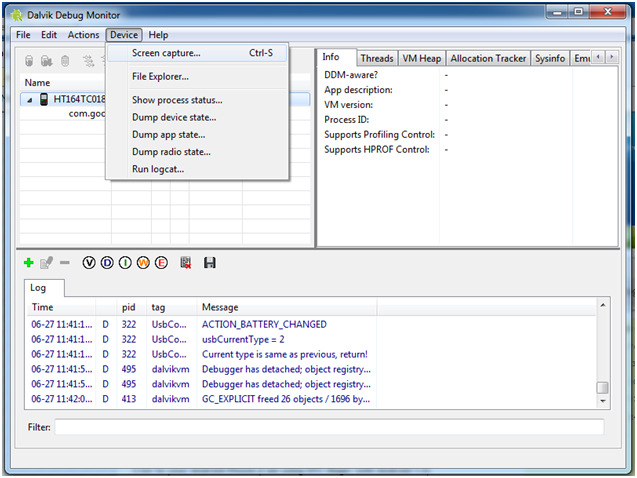637x478 pixels.
Task: Select the 'usbCurrentType = 2' log row
Action: 311,339
